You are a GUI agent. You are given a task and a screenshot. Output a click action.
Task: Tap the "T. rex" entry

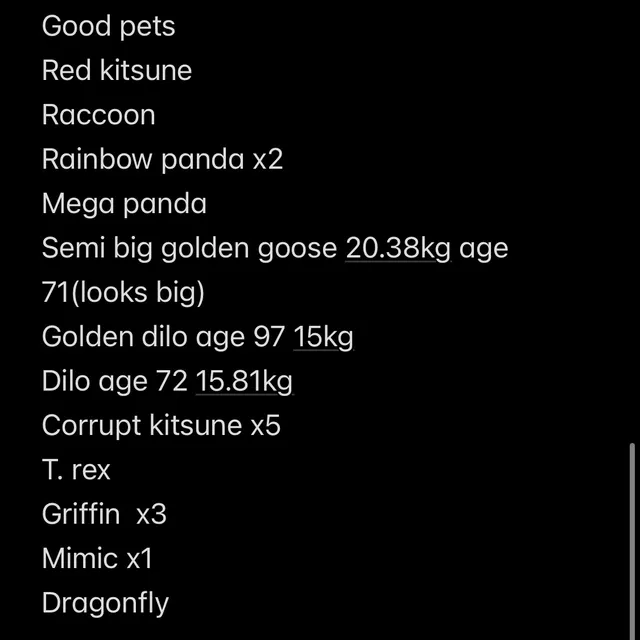pos(76,470)
